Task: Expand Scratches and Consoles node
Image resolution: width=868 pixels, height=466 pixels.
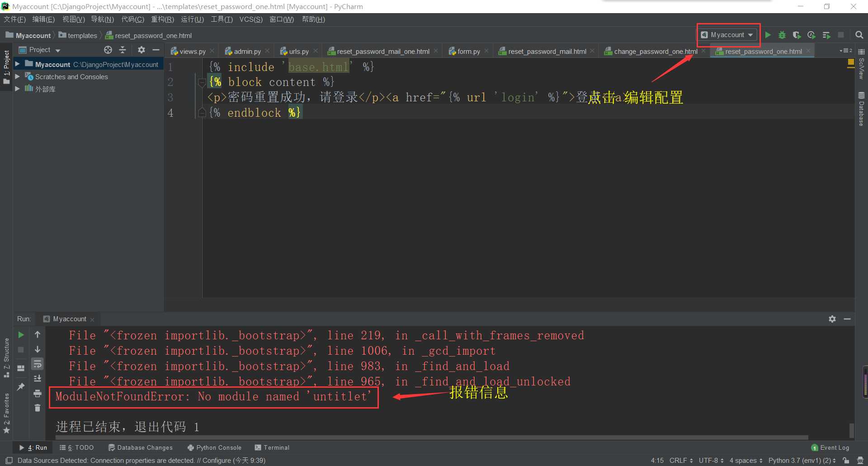Action: pos(17,76)
